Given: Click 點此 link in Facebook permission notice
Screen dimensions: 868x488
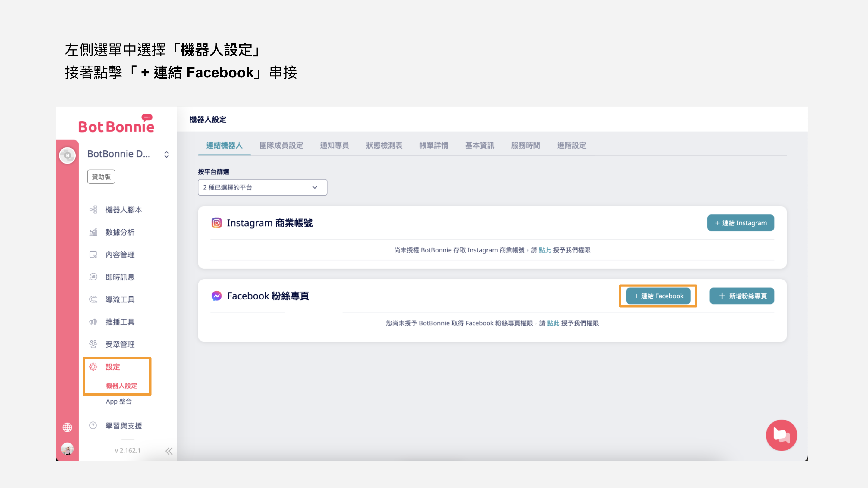Looking at the screenshot, I should point(553,323).
